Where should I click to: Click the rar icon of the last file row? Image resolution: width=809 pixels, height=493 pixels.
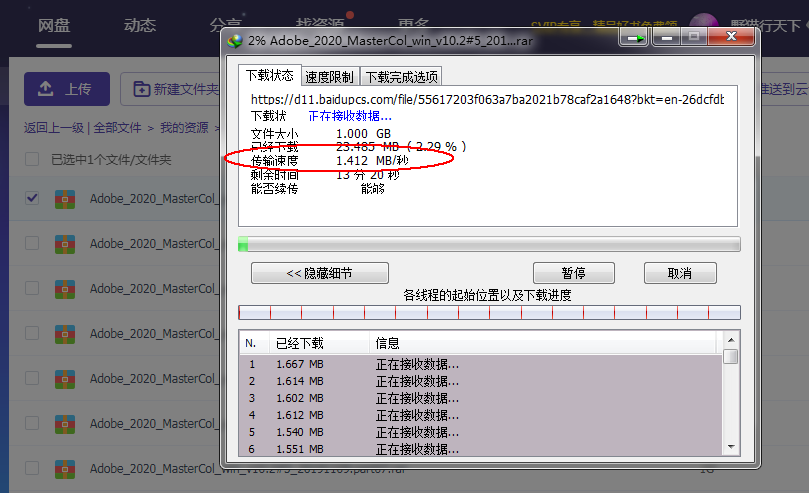click(x=65, y=469)
